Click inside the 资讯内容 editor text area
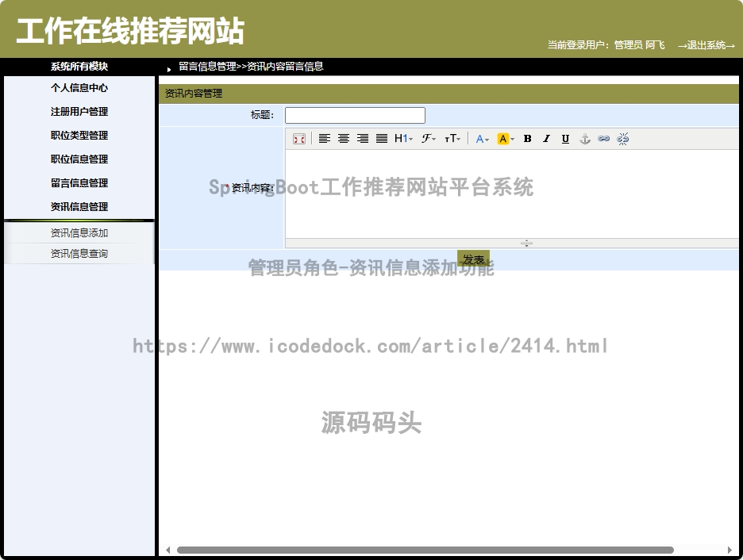 point(512,194)
